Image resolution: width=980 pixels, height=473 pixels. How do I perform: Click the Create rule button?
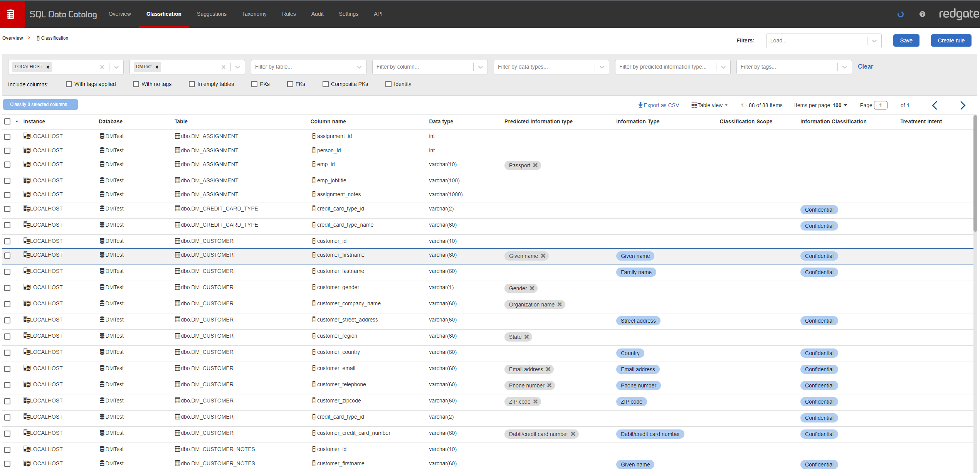(951, 40)
